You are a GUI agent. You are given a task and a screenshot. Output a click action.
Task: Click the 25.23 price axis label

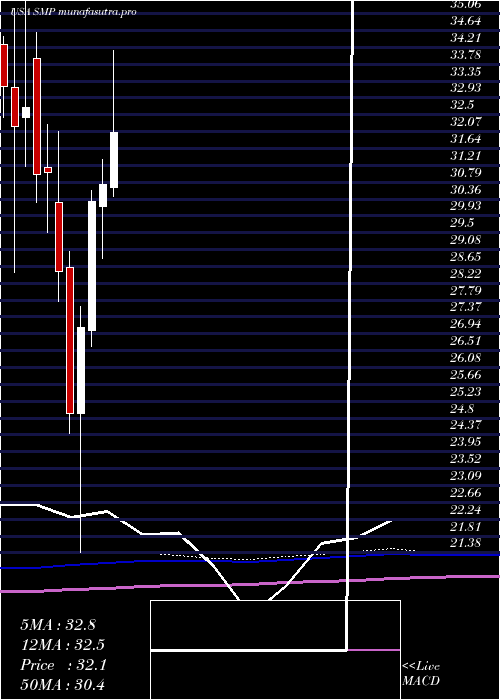click(466, 392)
